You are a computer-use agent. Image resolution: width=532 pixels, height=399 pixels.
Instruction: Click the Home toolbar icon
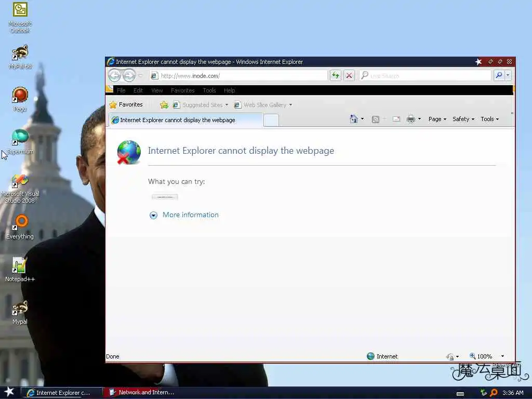tap(353, 119)
